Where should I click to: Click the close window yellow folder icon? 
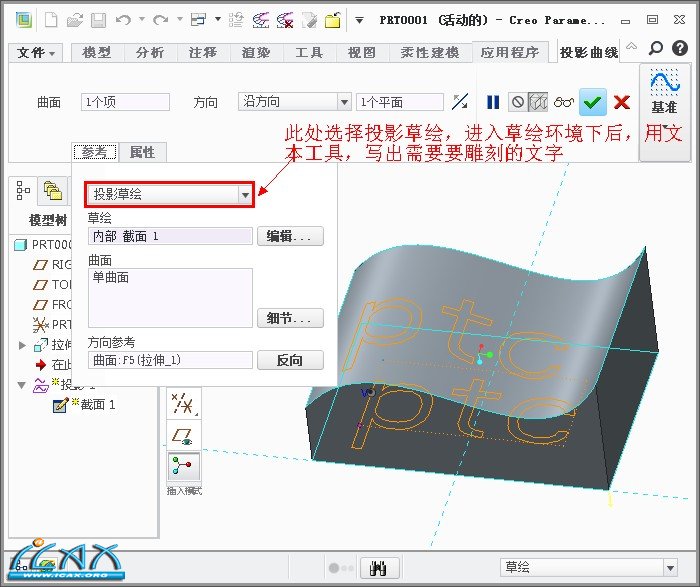[x=333, y=21]
